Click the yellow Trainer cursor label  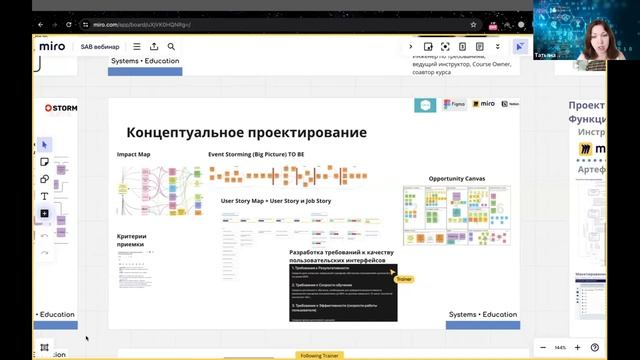point(404,279)
